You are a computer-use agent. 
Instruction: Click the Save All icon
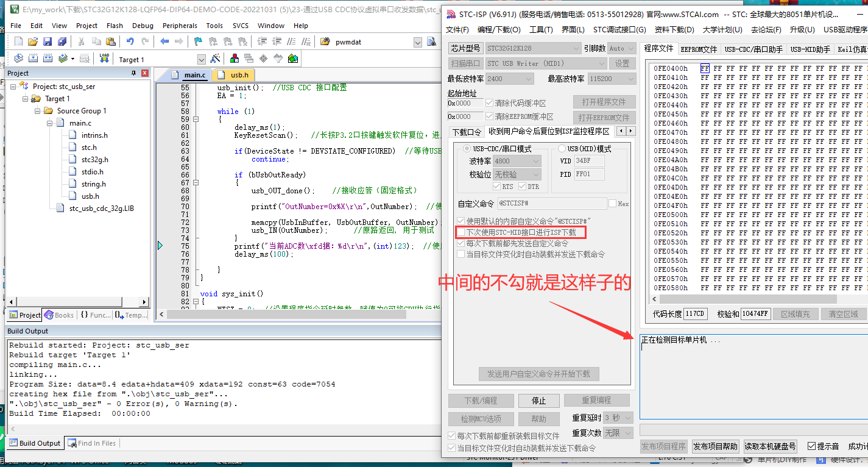[62, 41]
